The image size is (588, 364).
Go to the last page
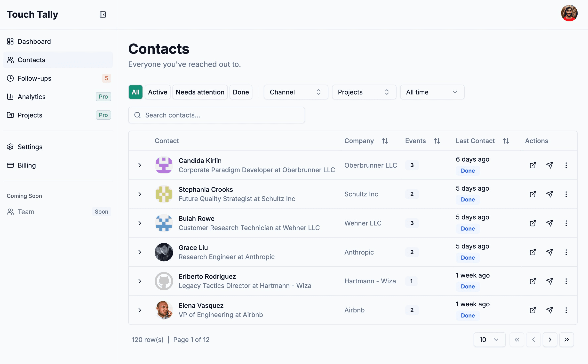pyautogui.click(x=566, y=340)
